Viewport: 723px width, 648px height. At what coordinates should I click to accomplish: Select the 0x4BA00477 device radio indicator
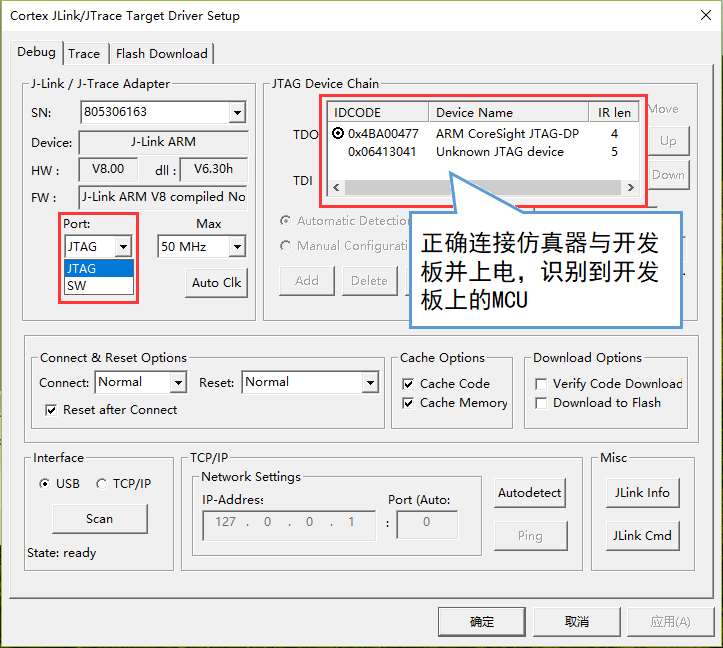(x=338, y=133)
